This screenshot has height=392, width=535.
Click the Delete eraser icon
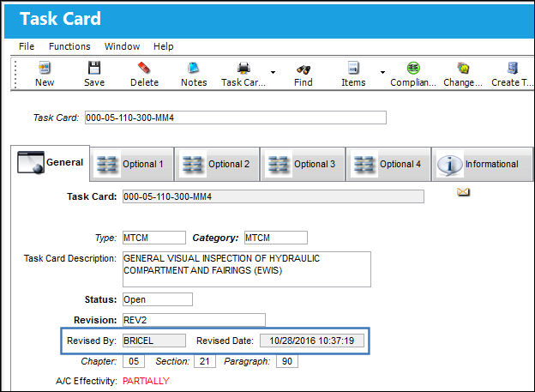pos(144,68)
